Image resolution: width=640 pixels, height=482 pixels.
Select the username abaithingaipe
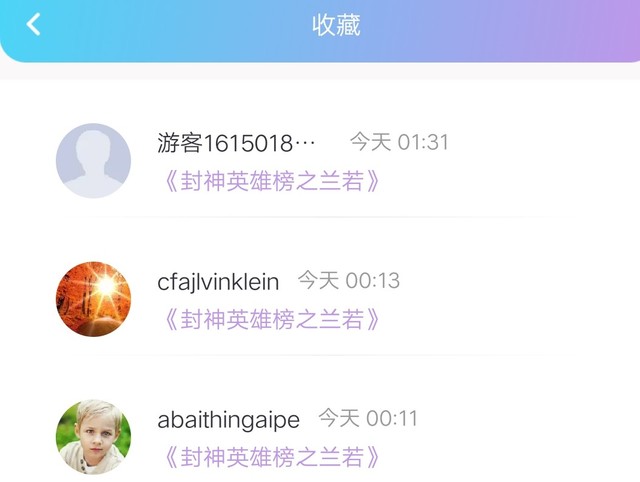pos(229,420)
